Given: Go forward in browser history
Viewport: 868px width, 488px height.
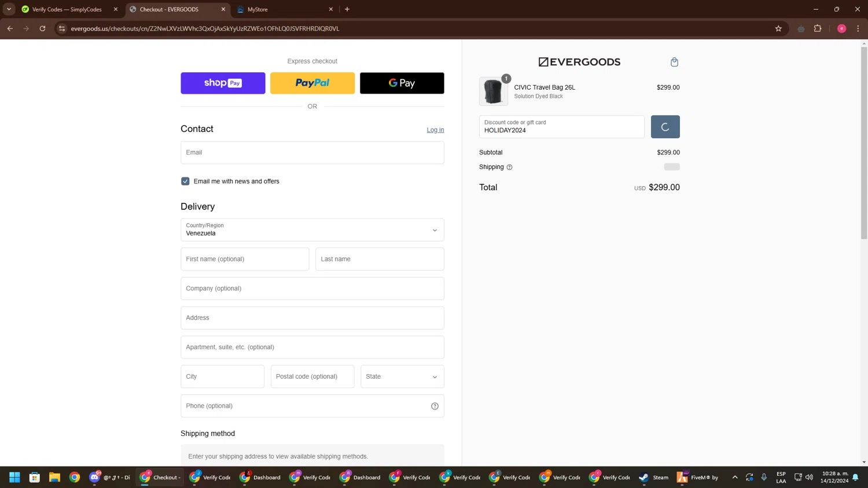Looking at the screenshot, I should pyautogui.click(x=26, y=28).
